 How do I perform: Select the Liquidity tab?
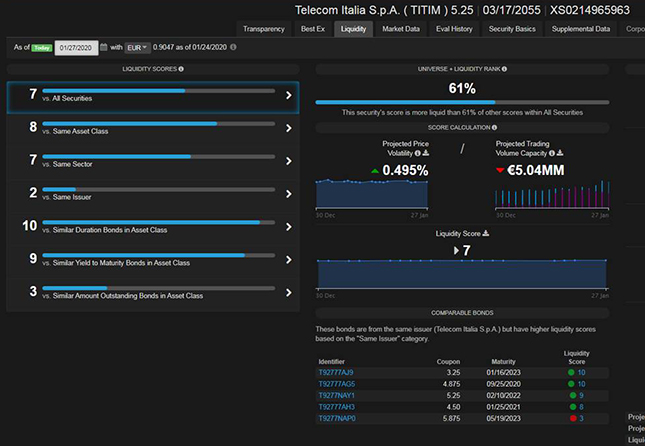[353, 29]
